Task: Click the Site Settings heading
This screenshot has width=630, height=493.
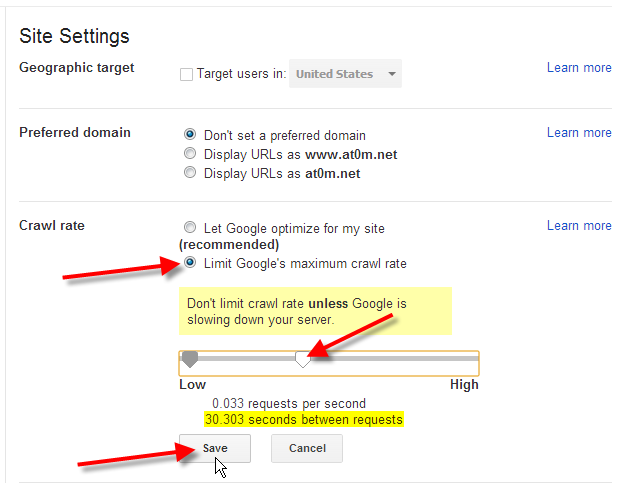Action: click(75, 37)
